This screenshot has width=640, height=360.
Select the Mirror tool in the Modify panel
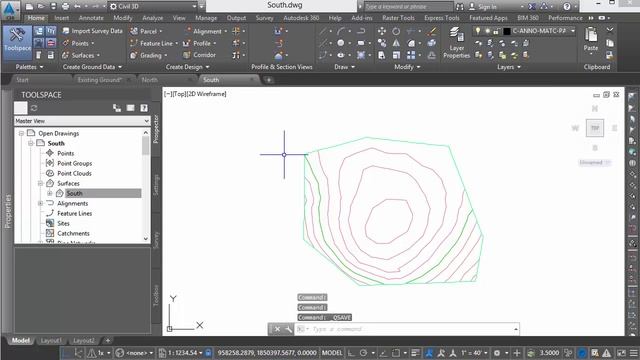396,43
